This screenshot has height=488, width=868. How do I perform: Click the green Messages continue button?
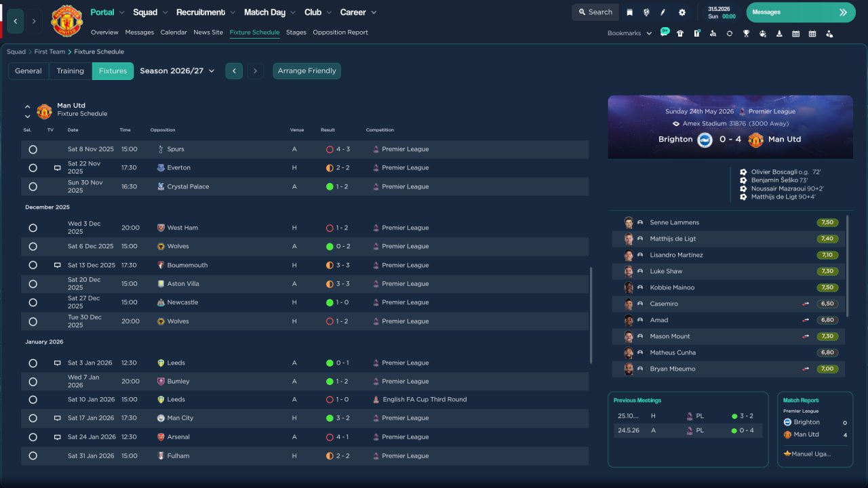tap(801, 12)
